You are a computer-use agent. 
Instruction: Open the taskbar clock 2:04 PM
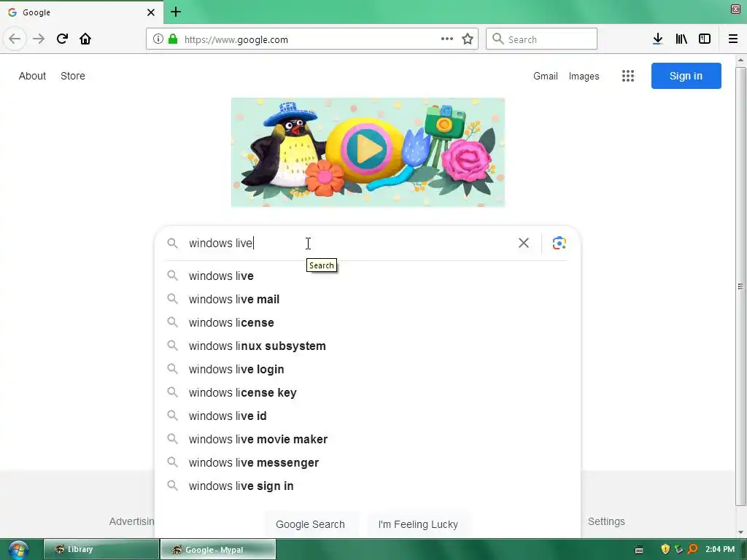720,550
